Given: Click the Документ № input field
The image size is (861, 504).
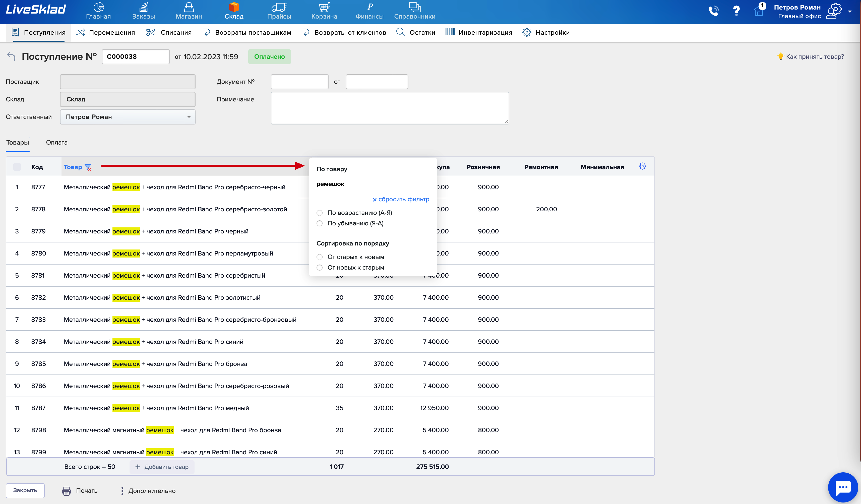Looking at the screenshot, I should coord(299,82).
